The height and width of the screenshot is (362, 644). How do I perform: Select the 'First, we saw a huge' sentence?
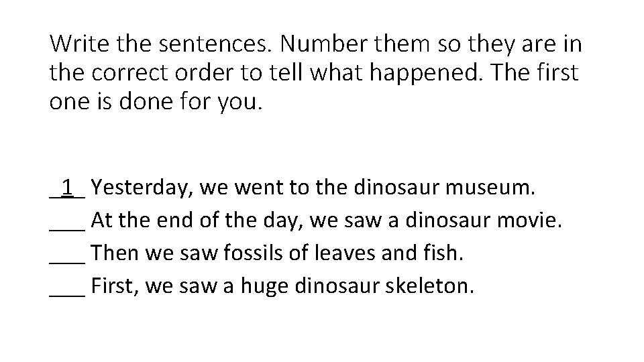282,287
